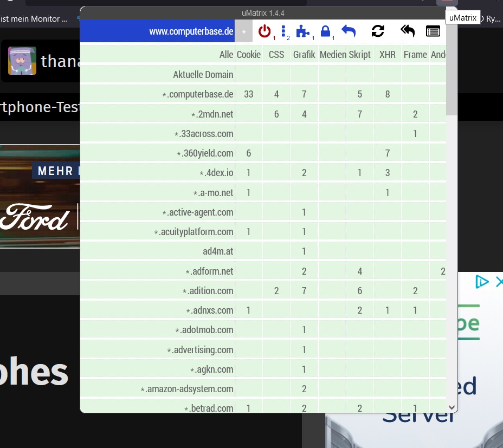Click the forum user avatar image
Screen dimensions: 503x448
click(x=22, y=61)
